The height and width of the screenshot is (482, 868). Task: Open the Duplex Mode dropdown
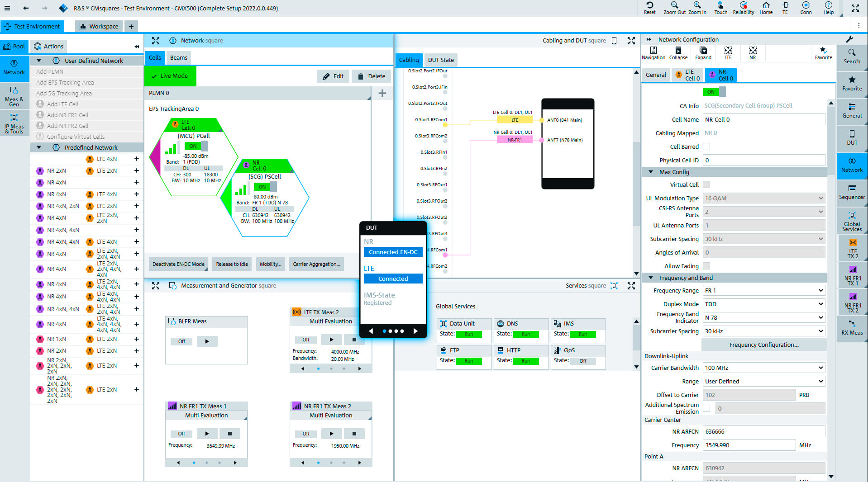(763, 304)
